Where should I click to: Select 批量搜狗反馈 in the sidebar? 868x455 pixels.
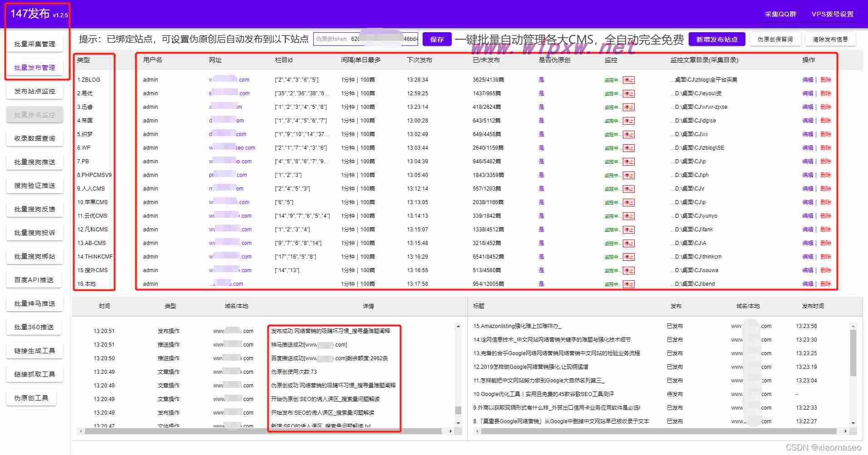point(35,209)
